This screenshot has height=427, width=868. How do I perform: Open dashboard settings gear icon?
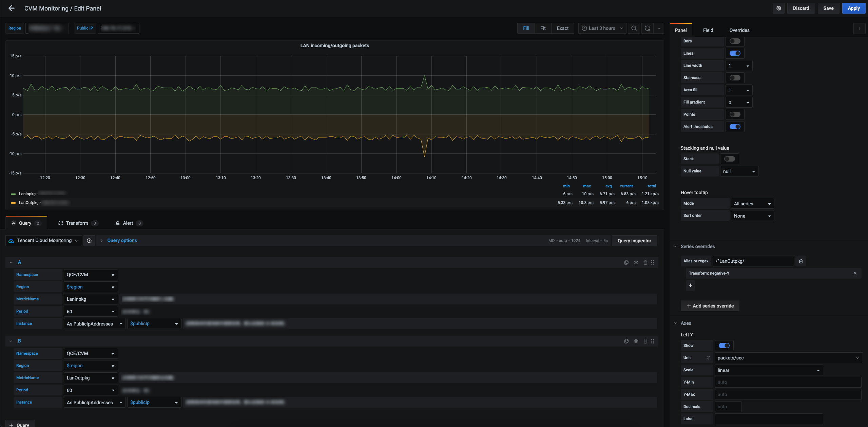coord(779,8)
